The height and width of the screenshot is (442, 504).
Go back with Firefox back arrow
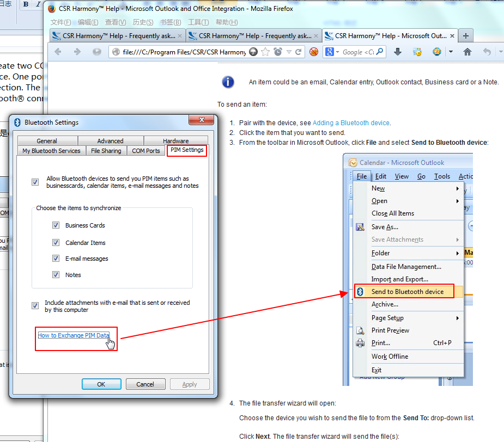point(58,52)
